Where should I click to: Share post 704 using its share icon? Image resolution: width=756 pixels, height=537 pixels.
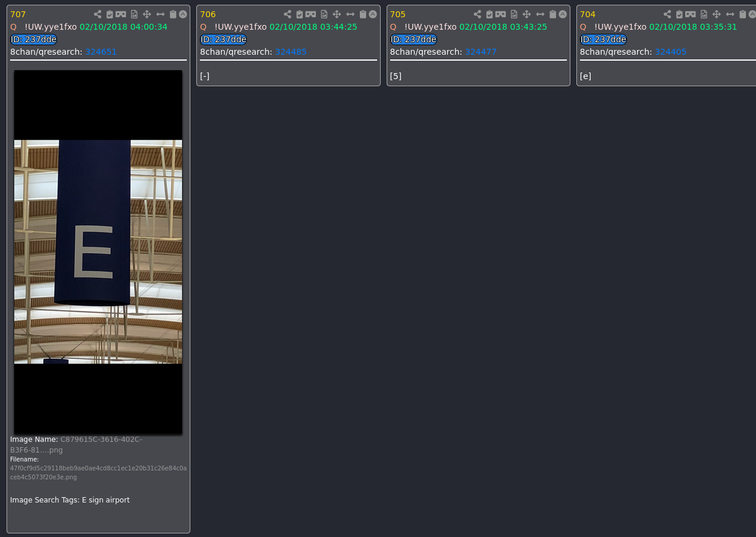667,14
